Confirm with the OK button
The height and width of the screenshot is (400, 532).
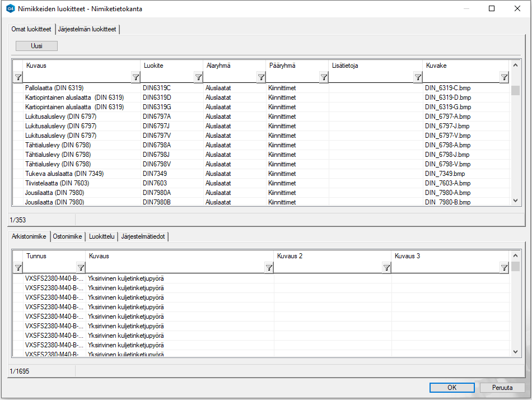[x=452, y=388]
